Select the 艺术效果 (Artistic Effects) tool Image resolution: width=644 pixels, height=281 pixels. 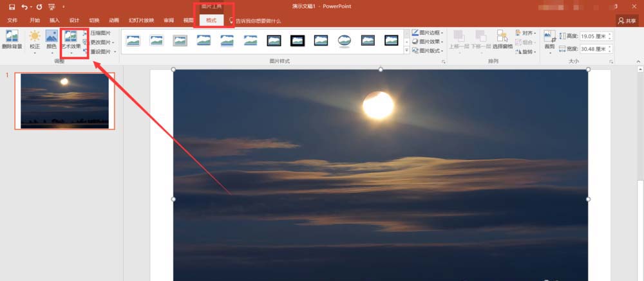(71, 41)
